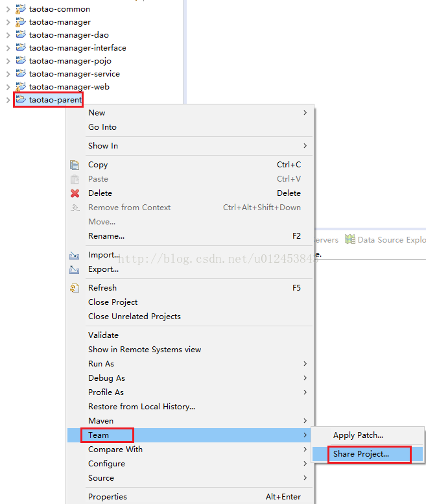
Task: Click the Import icon
Action: point(74,256)
